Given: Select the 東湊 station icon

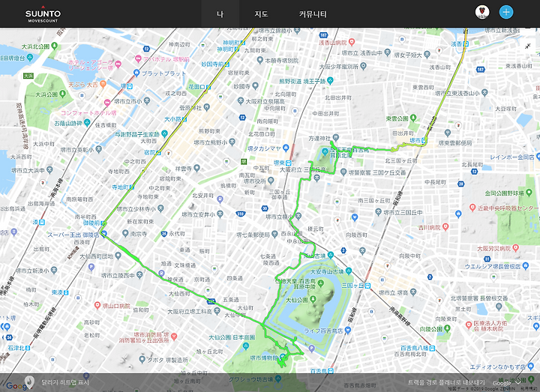Looking at the screenshot, I should point(65,292).
